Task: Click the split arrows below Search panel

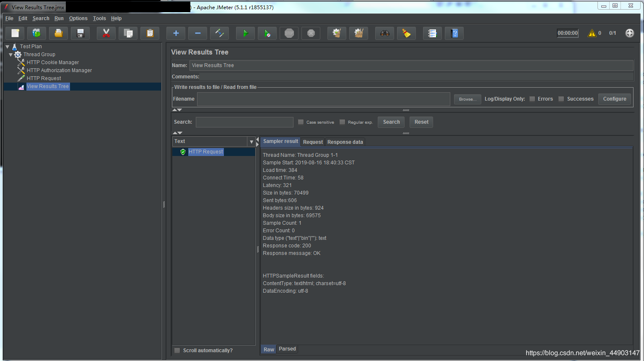Action: click(177, 133)
